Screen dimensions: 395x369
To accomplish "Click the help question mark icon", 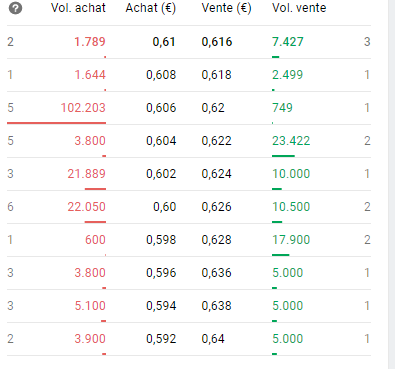I will 15,8.
